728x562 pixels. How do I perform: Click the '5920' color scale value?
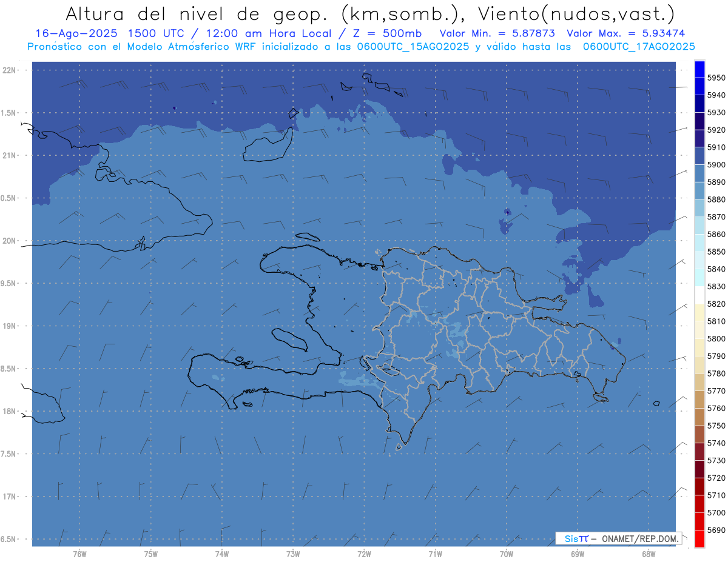(716, 130)
